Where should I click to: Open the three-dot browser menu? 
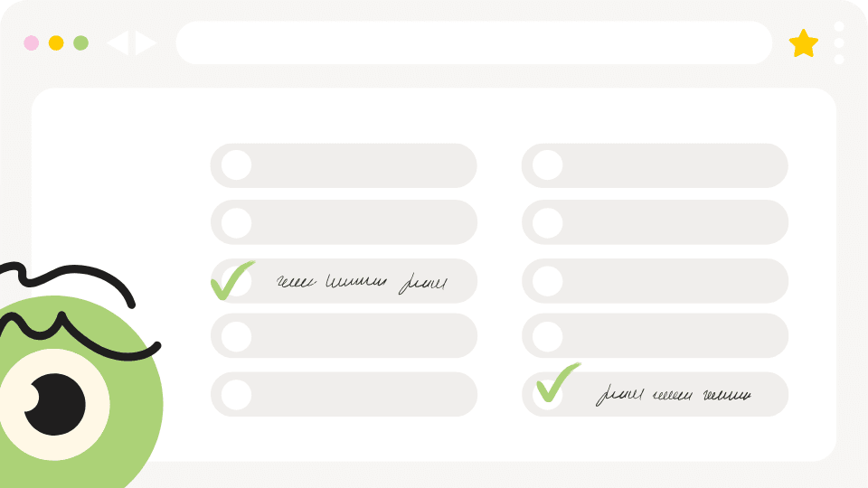point(839,42)
